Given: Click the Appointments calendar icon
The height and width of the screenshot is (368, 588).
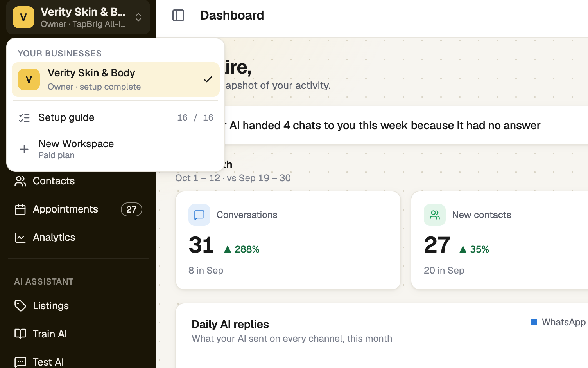Looking at the screenshot, I should [20, 209].
